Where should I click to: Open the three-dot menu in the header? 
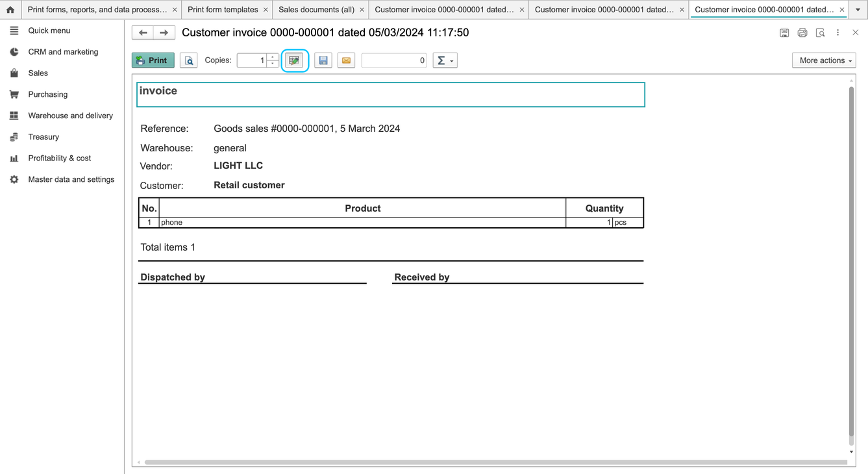click(837, 33)
